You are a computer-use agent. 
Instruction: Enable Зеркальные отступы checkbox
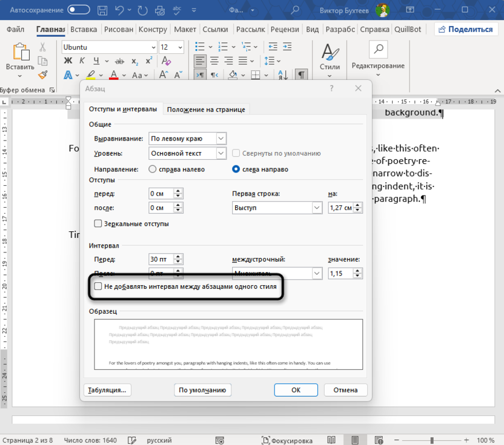point(98,223)
